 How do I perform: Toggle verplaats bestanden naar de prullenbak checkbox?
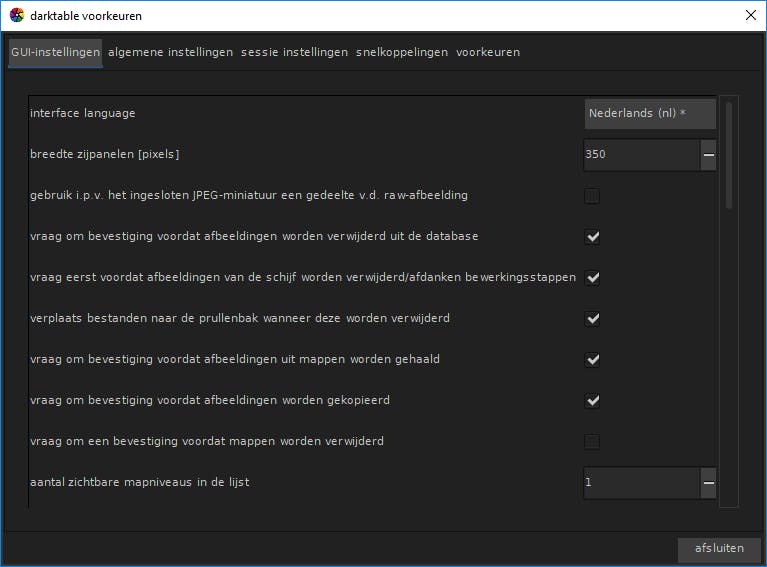(592, 319)
